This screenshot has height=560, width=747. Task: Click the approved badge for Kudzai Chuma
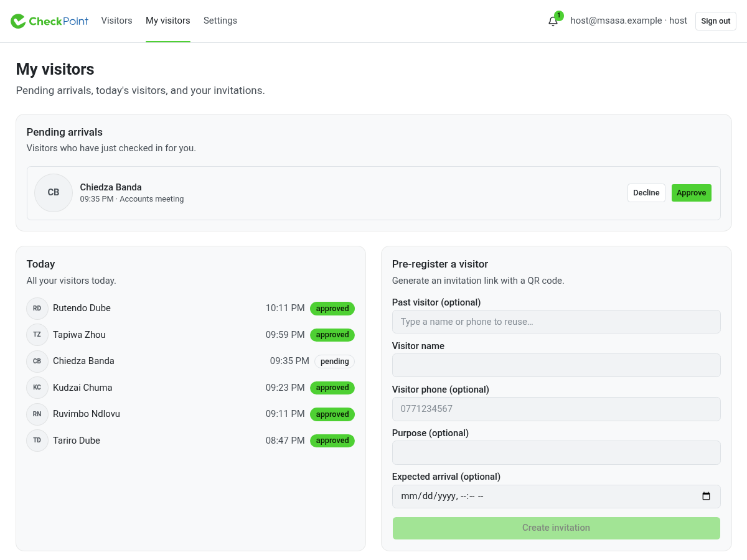[x=332, y=388]
